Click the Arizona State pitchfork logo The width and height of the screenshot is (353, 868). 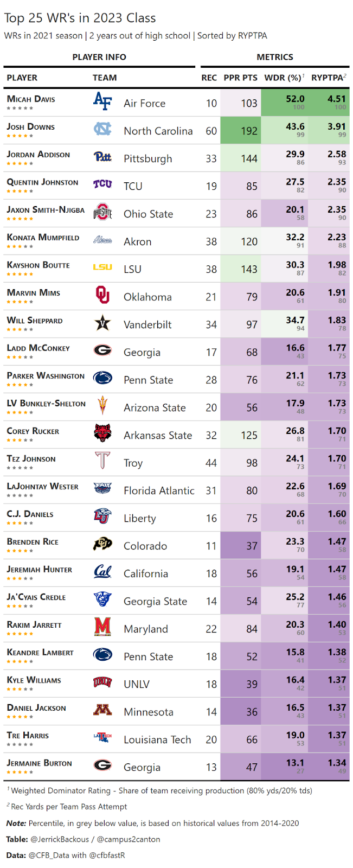(102, 405)
